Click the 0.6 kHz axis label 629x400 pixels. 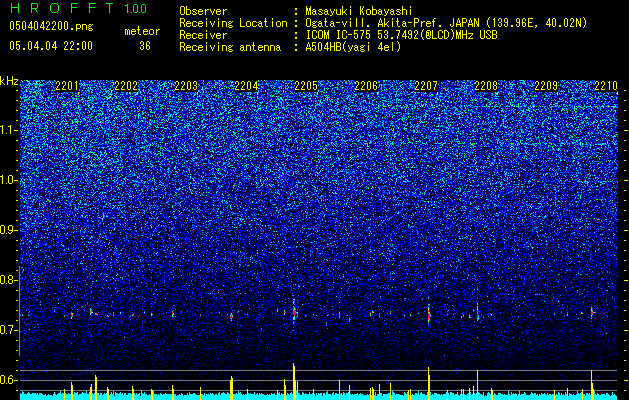[x=8, y=380]
